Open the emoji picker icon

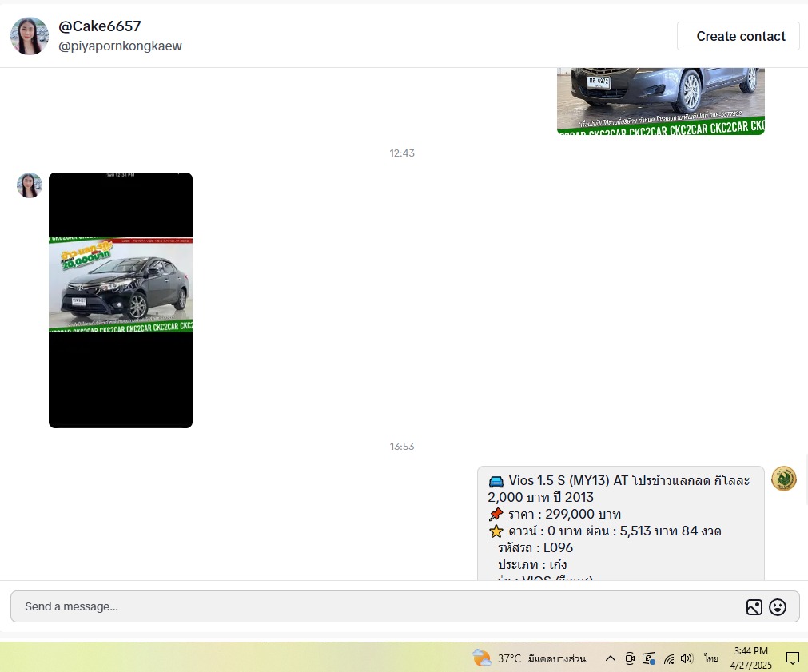pyautogui.click(x=778, y=607)
